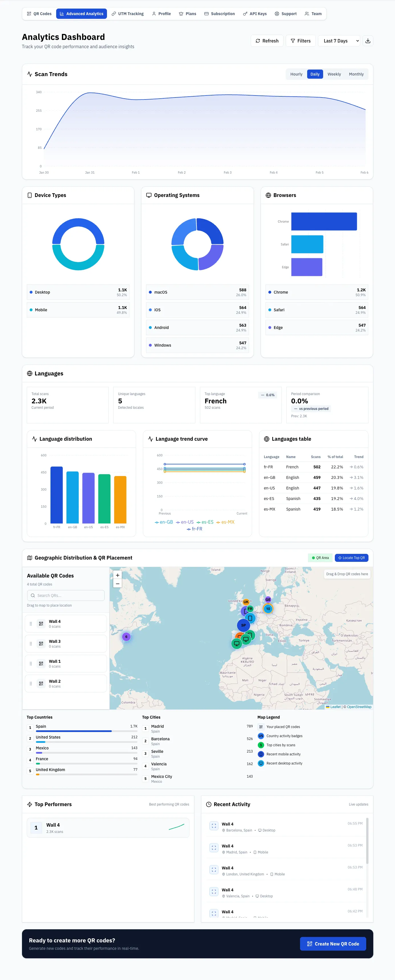Open the UTM Tracking tab

[127, 14]
